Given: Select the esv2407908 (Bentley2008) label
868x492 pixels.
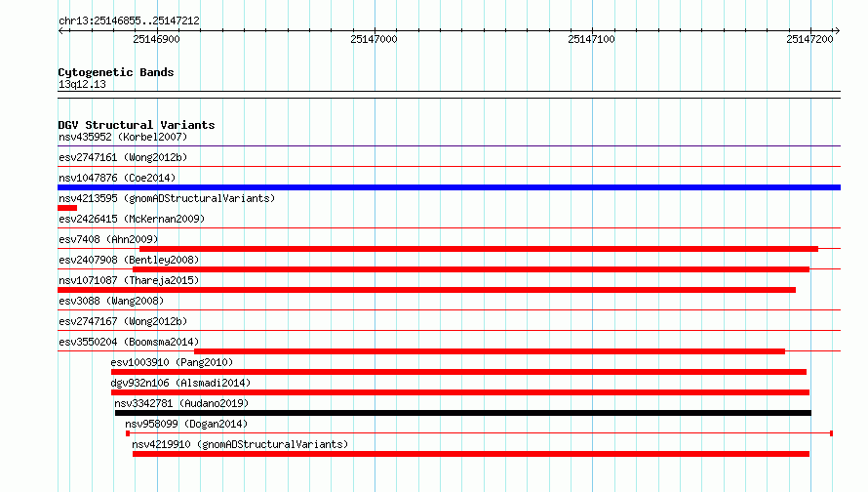Looking at the screenshot, I should tap(129, 260).
